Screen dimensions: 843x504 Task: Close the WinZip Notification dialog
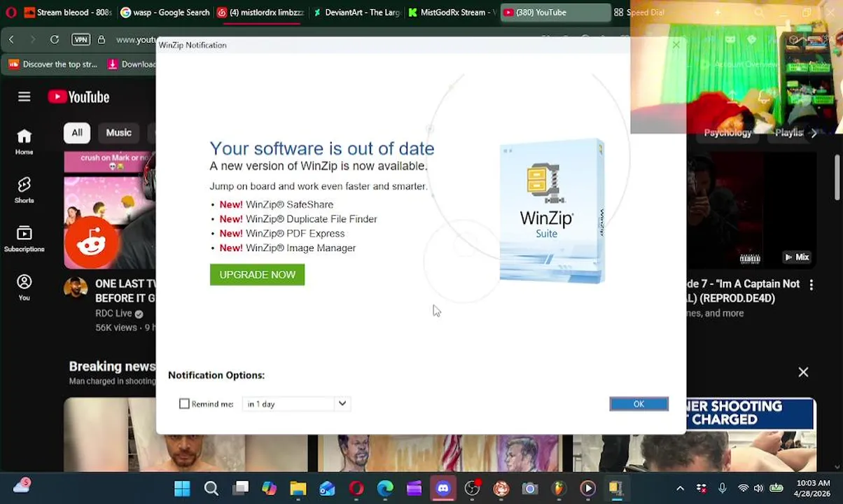(676, 45)
